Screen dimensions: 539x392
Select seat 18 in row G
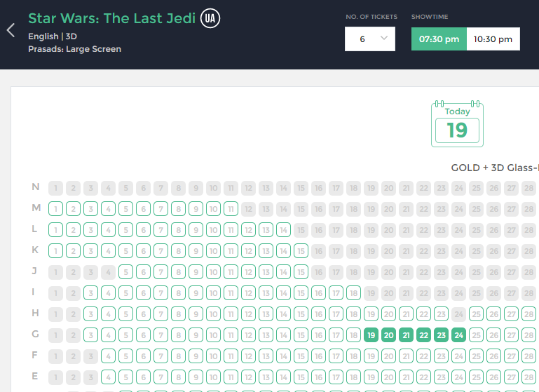coord(354,335)
